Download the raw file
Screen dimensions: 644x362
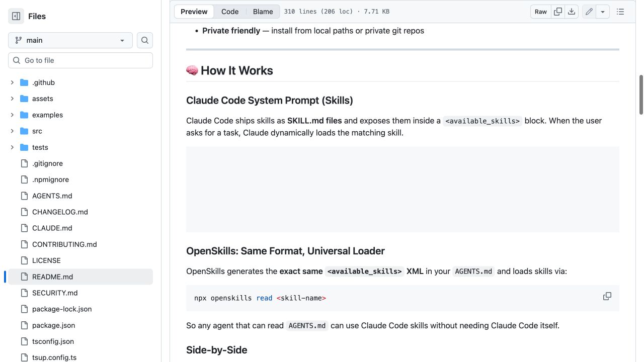[572, 12]
